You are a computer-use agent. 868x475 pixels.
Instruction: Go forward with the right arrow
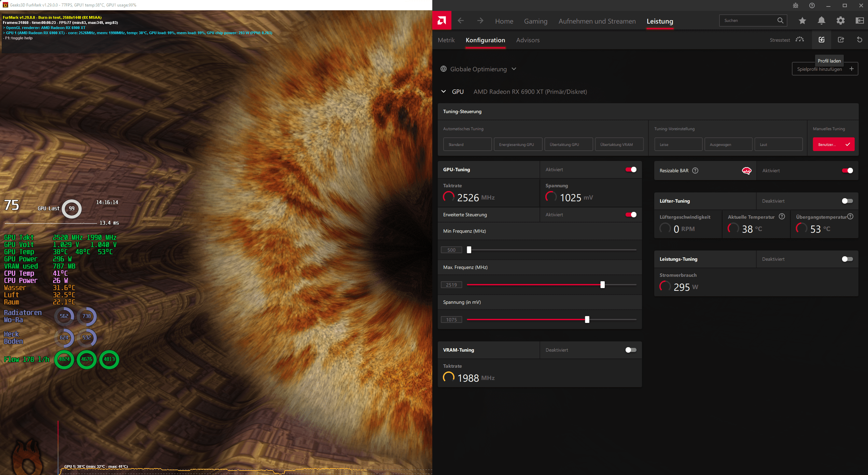(480, 21)
